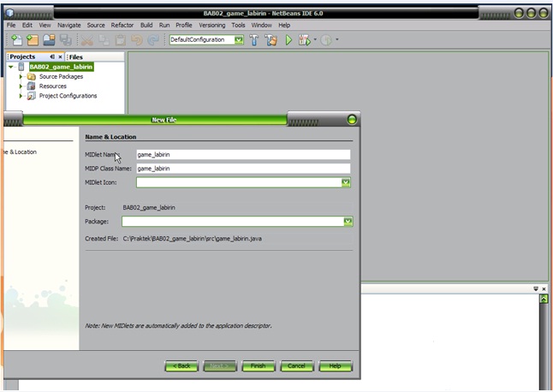
Task: Open the Source menu
Action: pos(96,25)
